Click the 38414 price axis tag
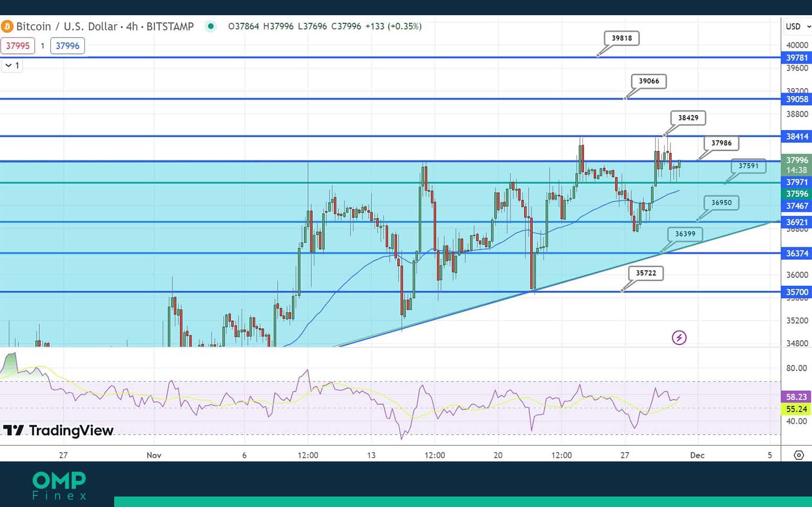 796,137
